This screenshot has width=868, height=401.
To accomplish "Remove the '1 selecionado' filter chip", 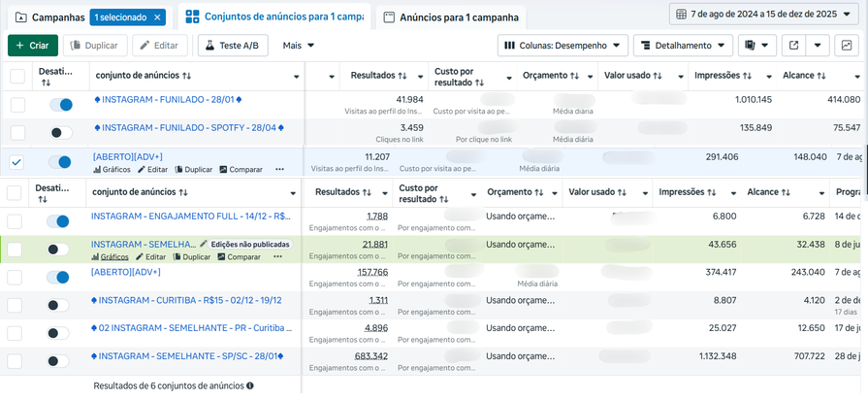I will coord(157,17).
